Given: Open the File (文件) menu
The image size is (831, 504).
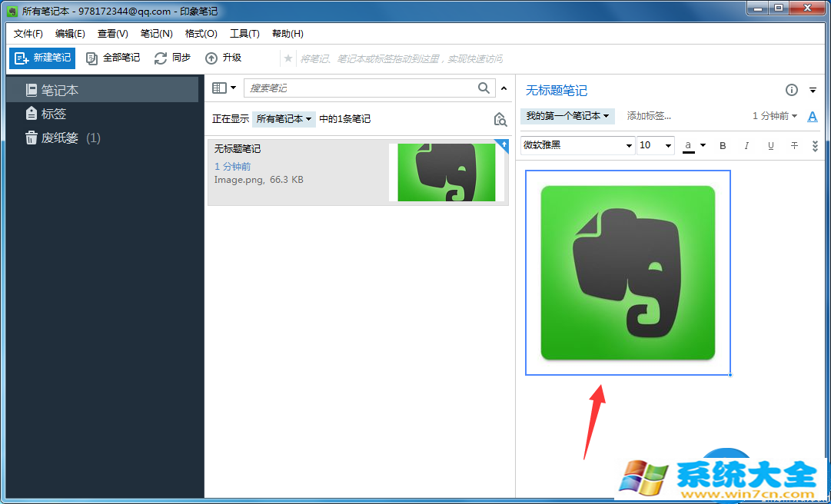Looking at the screenshot, I should (x=28, y=33).
